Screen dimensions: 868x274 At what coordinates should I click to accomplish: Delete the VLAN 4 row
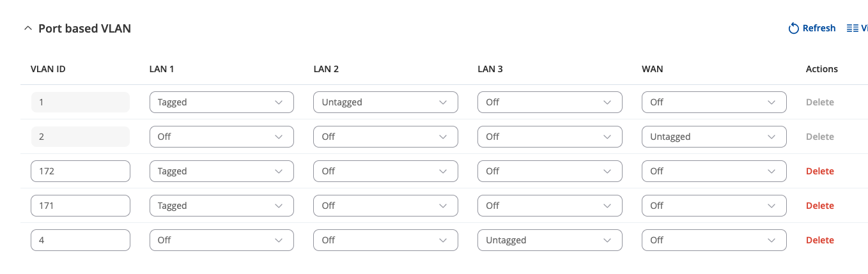click(819, 240)
